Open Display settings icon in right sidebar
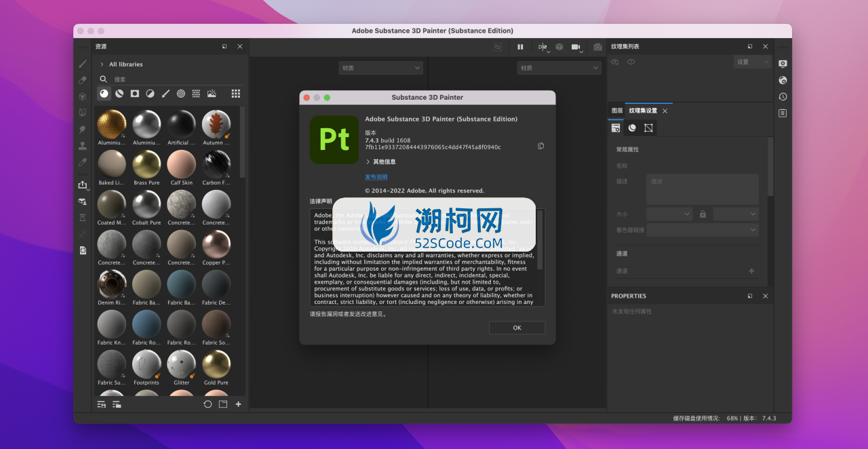The height and width of the screenshot is (449, 868). pos(783,64)
